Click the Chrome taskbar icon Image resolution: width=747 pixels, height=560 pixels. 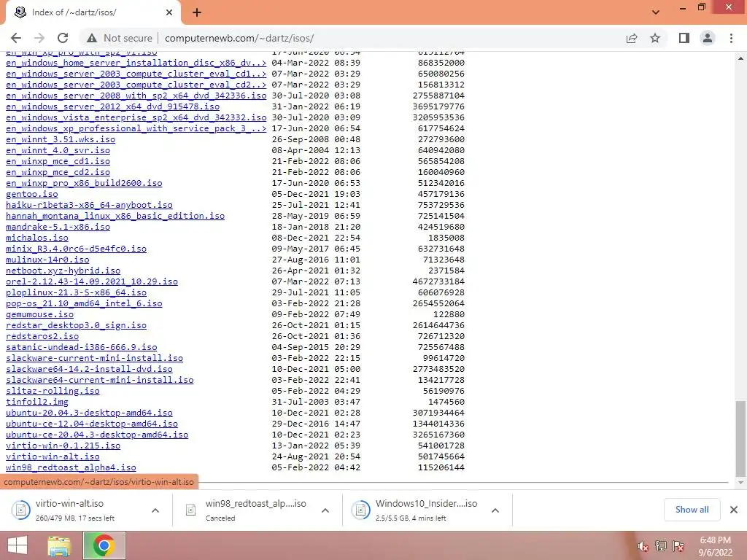tap(104, 545)
